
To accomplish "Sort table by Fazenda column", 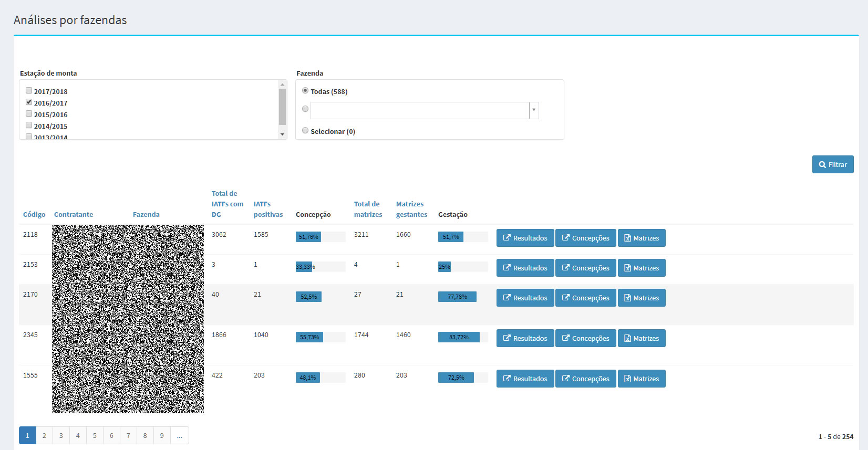I will click(x=146, y=214).
